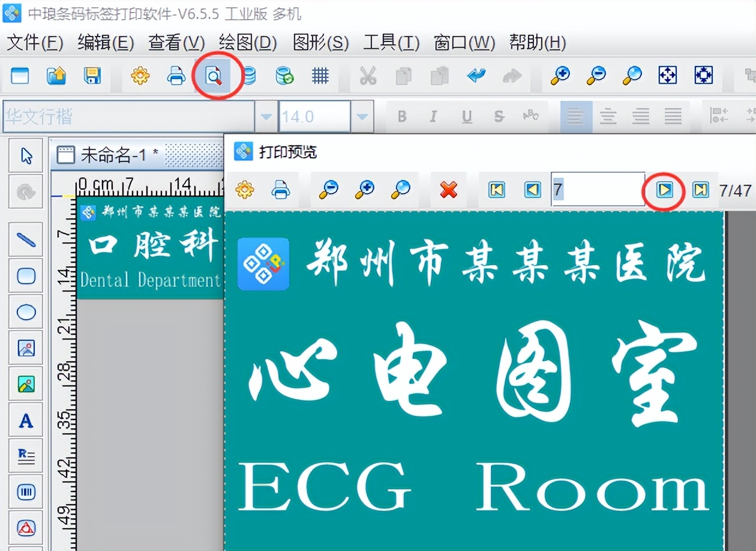Screen dimensions: 756x551
Task: Select the lower landscape image tool in side toolbar
Action: [26, 384]
